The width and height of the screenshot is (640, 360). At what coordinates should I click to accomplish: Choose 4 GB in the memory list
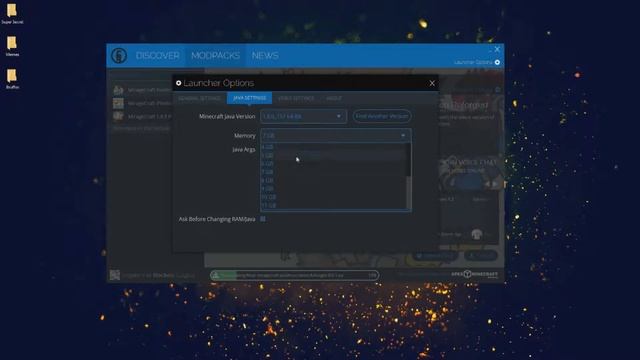pos(333,147)
